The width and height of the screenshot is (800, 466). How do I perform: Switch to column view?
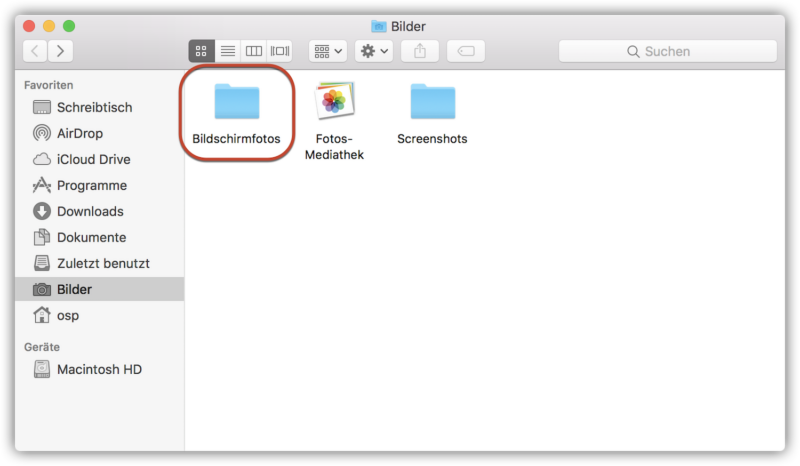[x=254, y=51]
